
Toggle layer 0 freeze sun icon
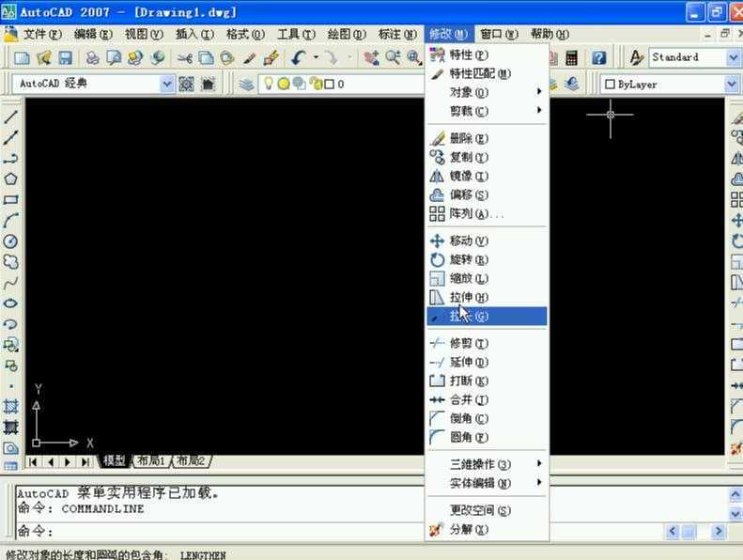tap(284, 85)
